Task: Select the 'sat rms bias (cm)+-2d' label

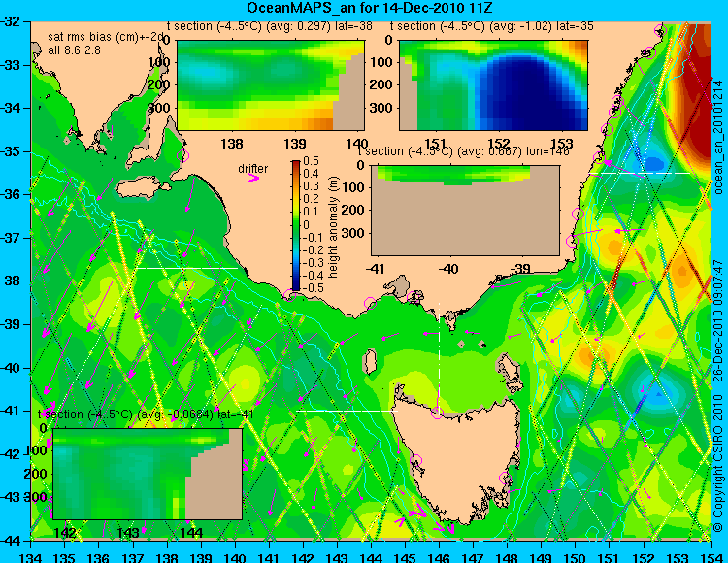Action: 107,38
